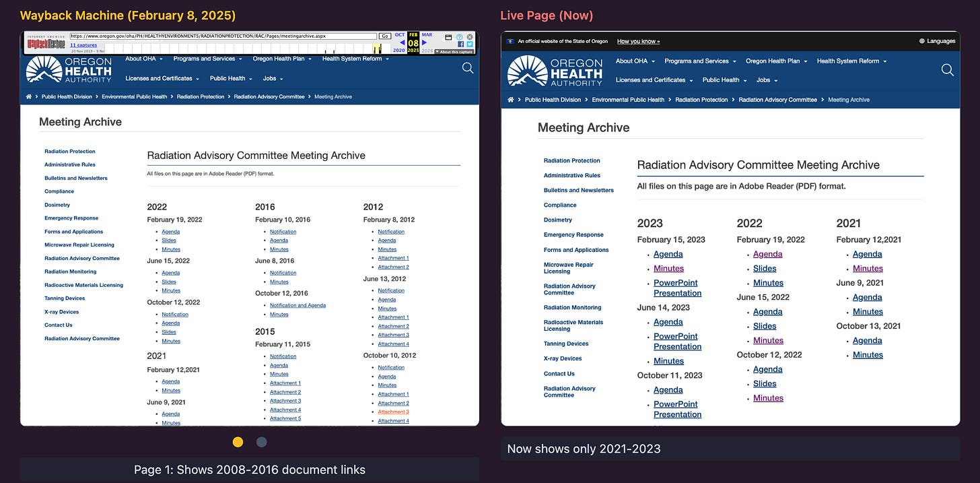Click Oregon Health Authority logo in Wayback page
This screenshot has width=980, height=483.
tap(69, 69)
